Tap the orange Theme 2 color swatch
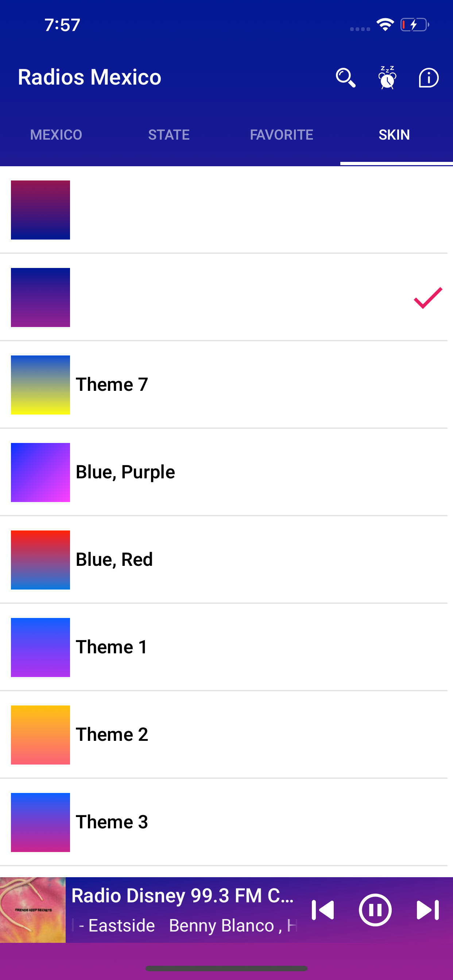The image size is (453, 980). click(x=40, y=735)
